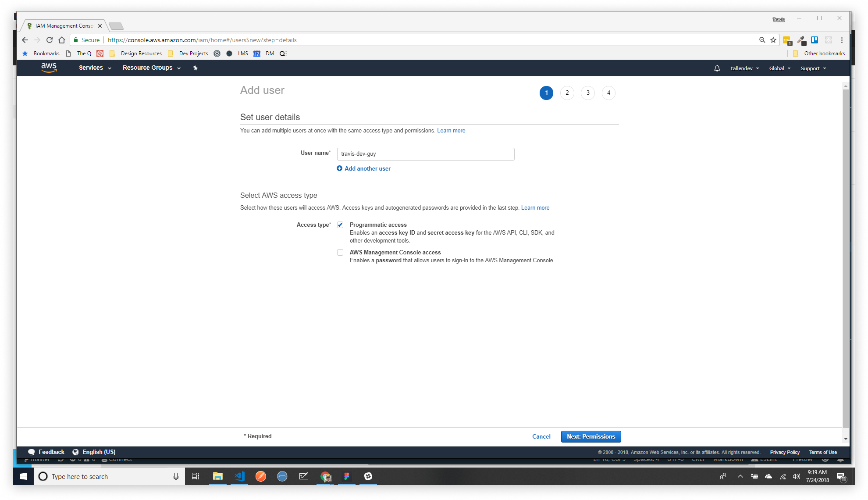This screenshot has height=500, width=868.
Task: Click the plus icon to add another user
Action: tap(339, 168)
